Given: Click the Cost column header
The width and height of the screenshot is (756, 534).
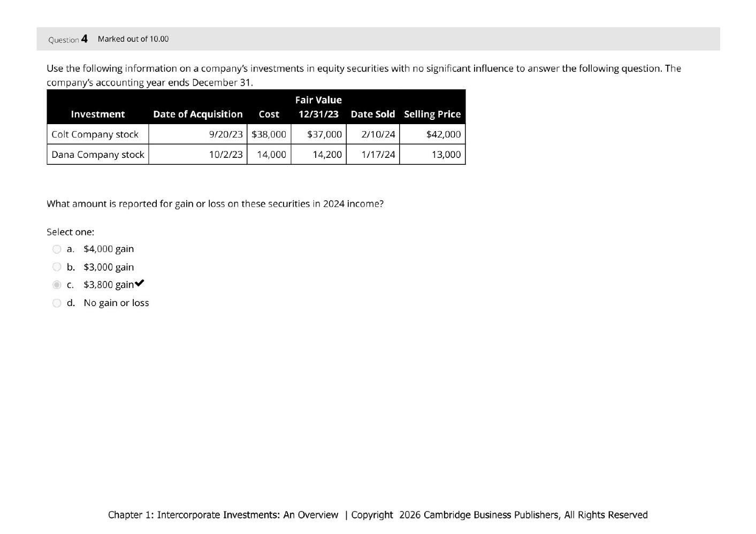Looking at the screenshot, I should pyautogui.click(x=269, y=114).
